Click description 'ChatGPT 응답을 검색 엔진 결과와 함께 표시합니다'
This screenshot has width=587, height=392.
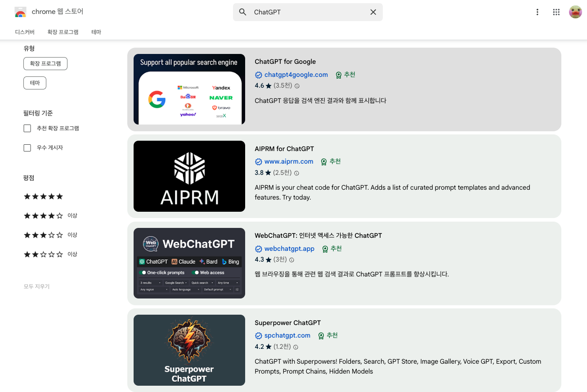coord(320,101)
